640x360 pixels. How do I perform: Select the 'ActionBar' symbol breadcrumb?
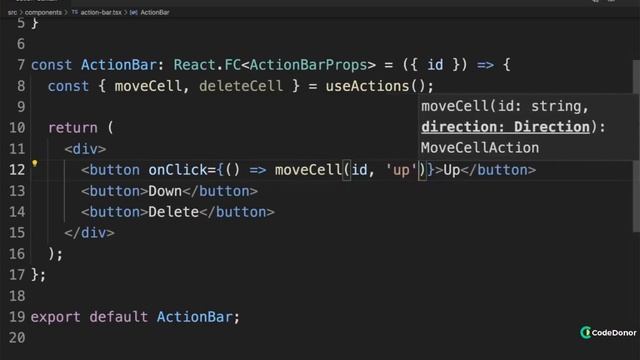coord(155,12)
